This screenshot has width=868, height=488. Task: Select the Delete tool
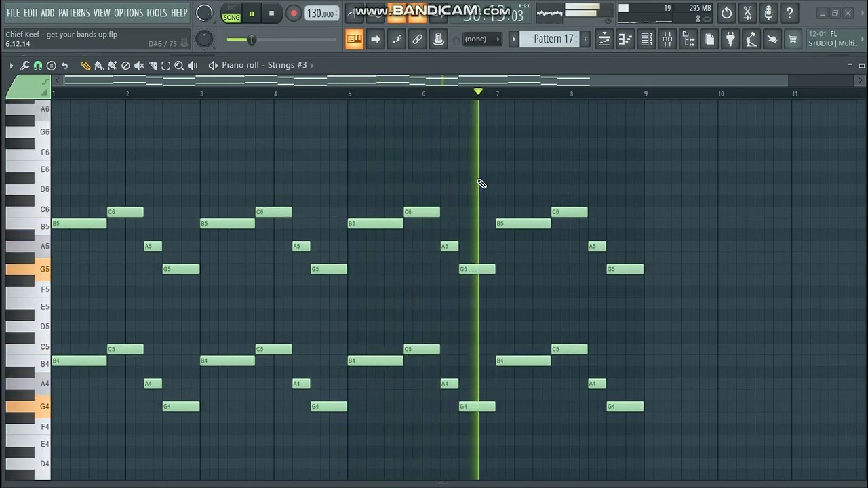click(x=125, y=66)
